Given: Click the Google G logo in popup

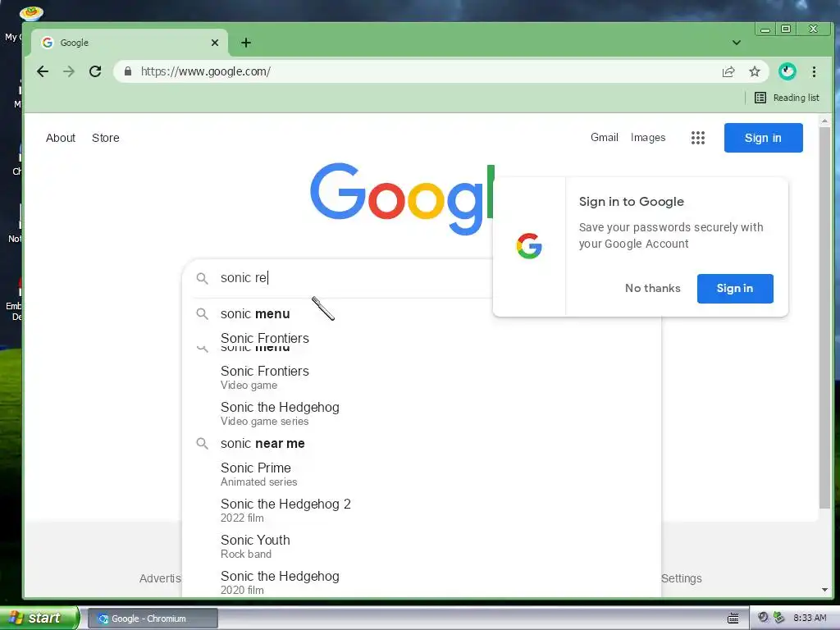Looking at the screenshot, I should [x=529, y=246].
